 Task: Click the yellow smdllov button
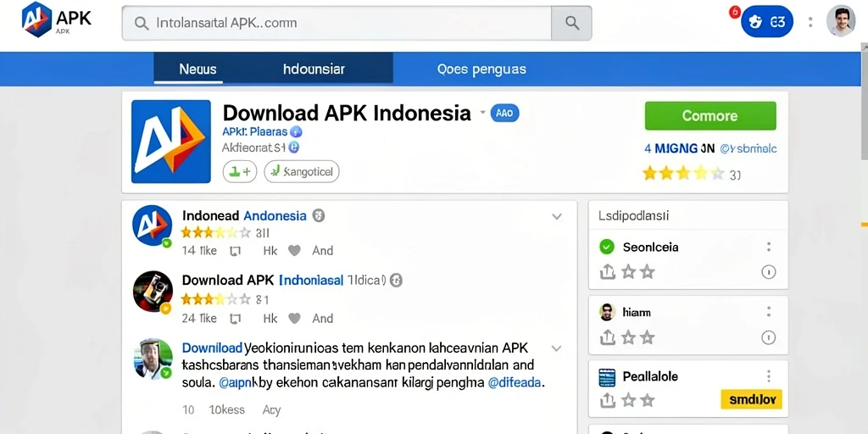751,398
